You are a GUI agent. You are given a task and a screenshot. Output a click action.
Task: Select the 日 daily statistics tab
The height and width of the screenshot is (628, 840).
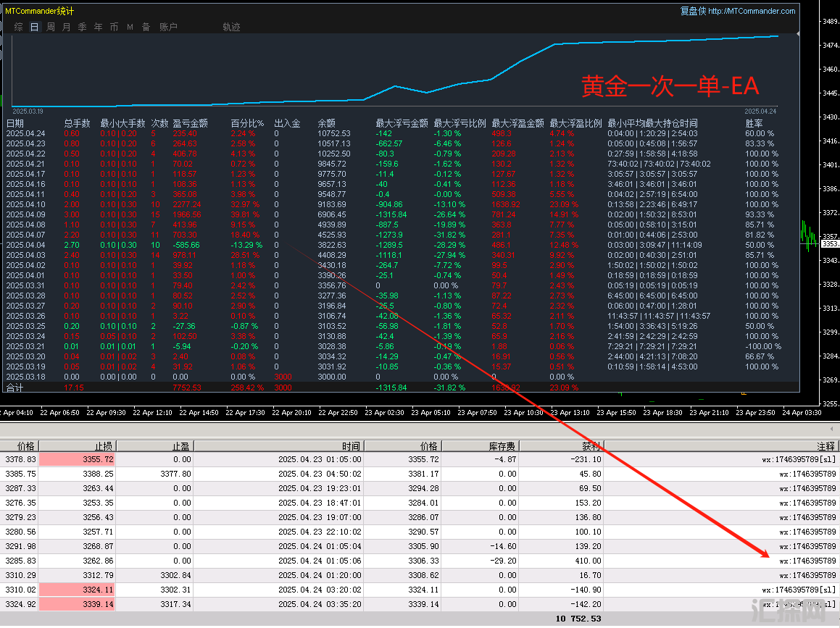coord(34,27)
